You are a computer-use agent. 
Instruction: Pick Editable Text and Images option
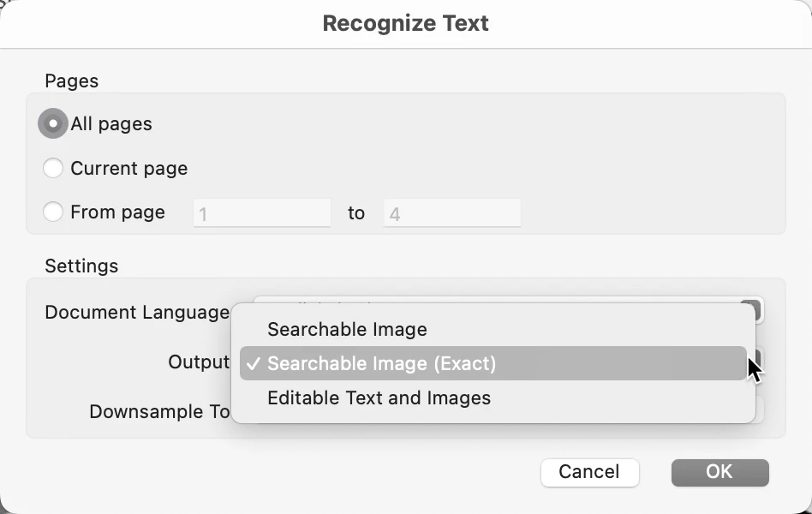coord(379,398)
